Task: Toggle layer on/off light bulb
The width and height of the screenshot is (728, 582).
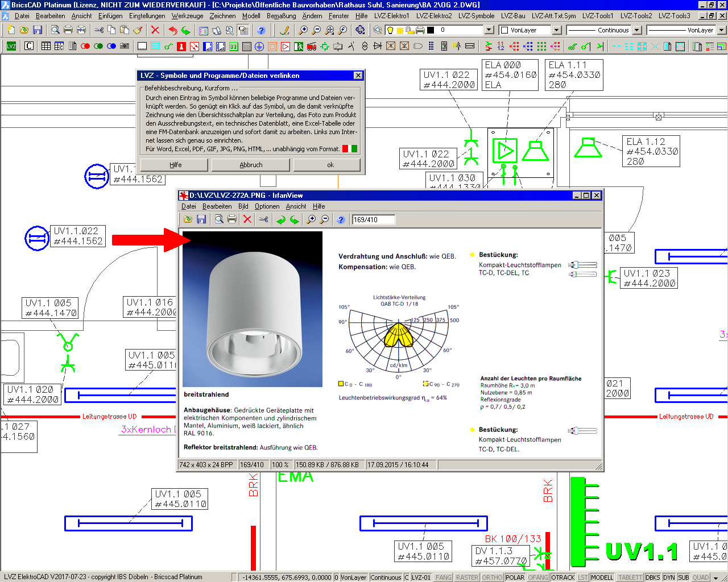Action: [390, 30]
